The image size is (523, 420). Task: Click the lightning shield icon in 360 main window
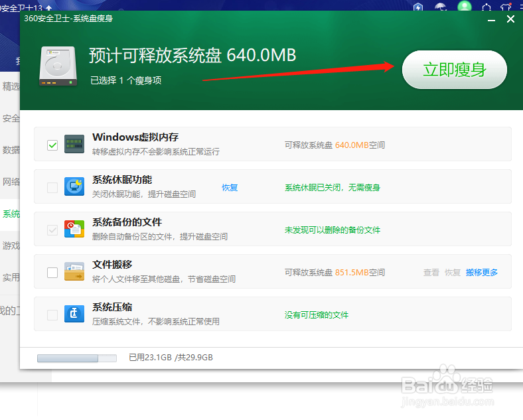pos(418,7)
